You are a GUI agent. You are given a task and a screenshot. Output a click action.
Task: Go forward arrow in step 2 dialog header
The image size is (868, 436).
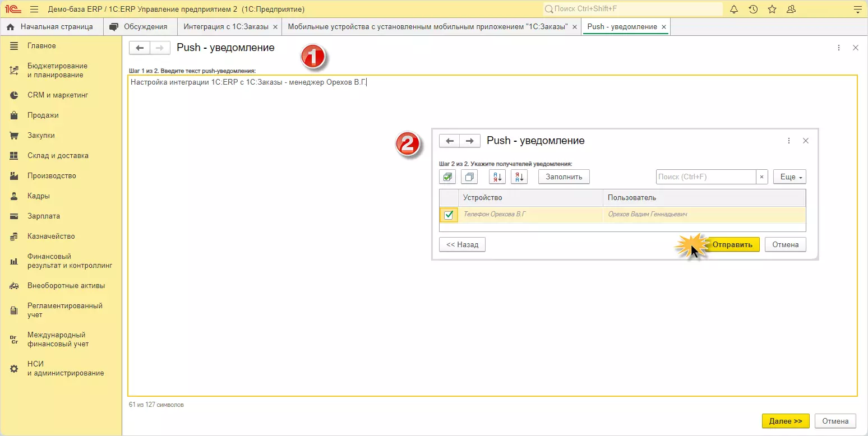470,141
